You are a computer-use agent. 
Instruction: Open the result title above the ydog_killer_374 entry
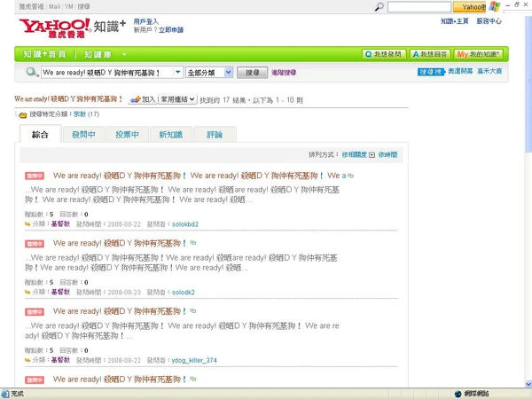pyautogui.click(x=120, y=311)
